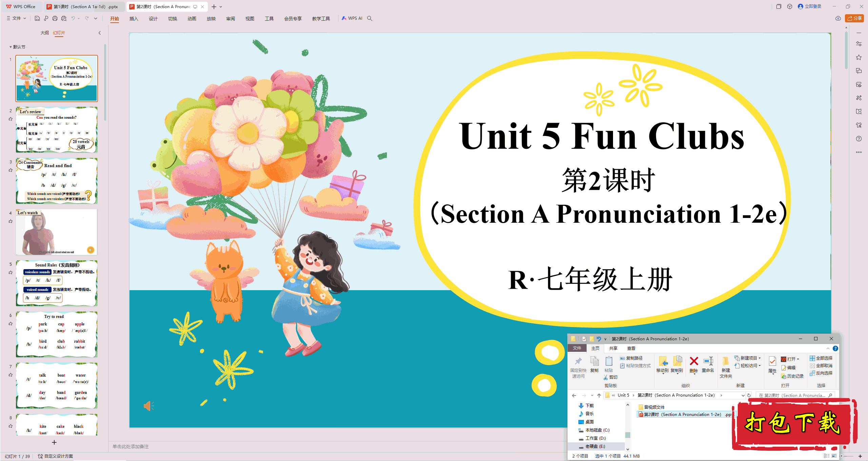Click the cloud upload icon near Share
The height and width of the screenshot is (461, 868).
tap(838, 18)
